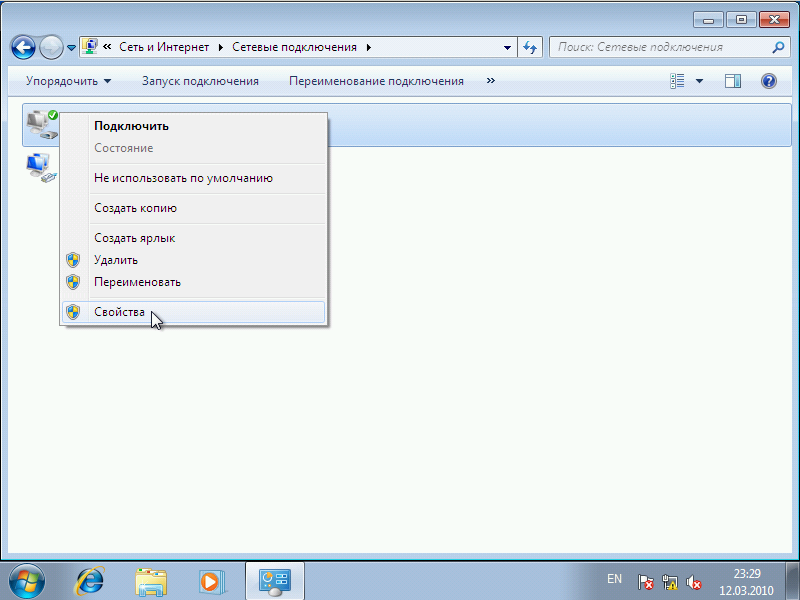Screen dimensions: 800x600
Task: Show hidden toolbar commands chevron
Action: pyautogui.click(x=490, y=81)
